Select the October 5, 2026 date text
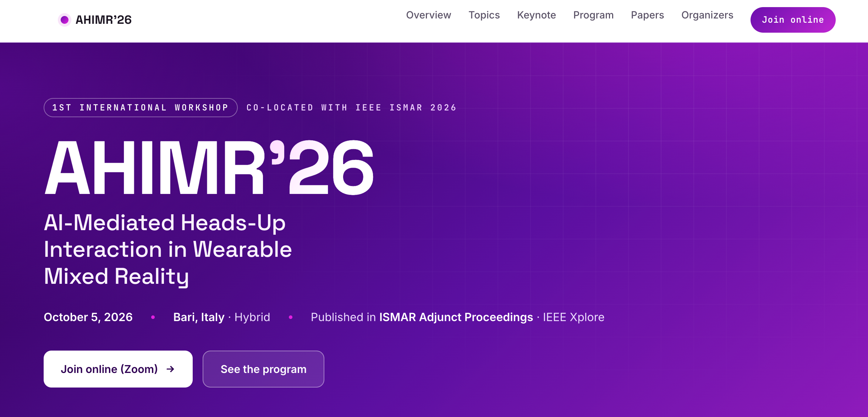Viewport: 868px width, 417px height. click(88, 317)
